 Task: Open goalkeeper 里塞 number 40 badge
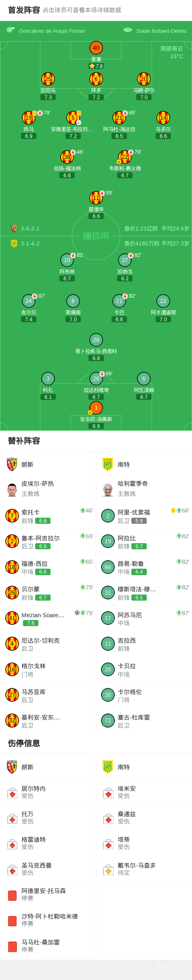click(96, 48)
